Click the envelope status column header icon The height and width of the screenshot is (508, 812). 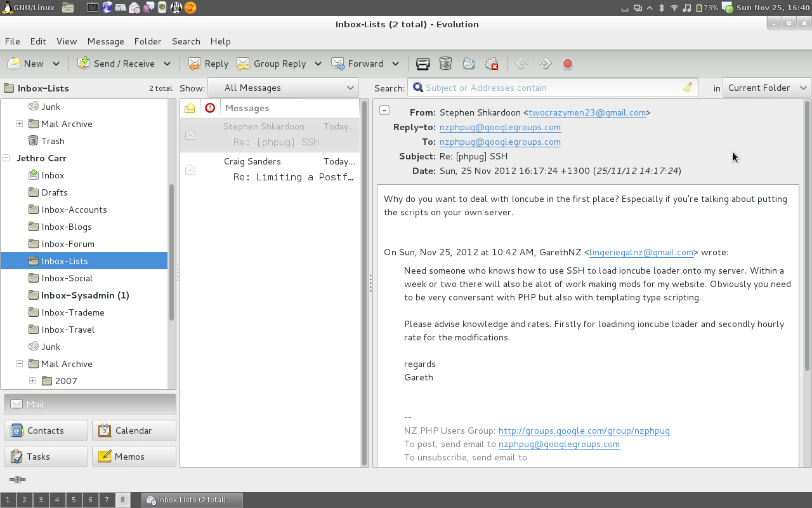click(190, 108)
